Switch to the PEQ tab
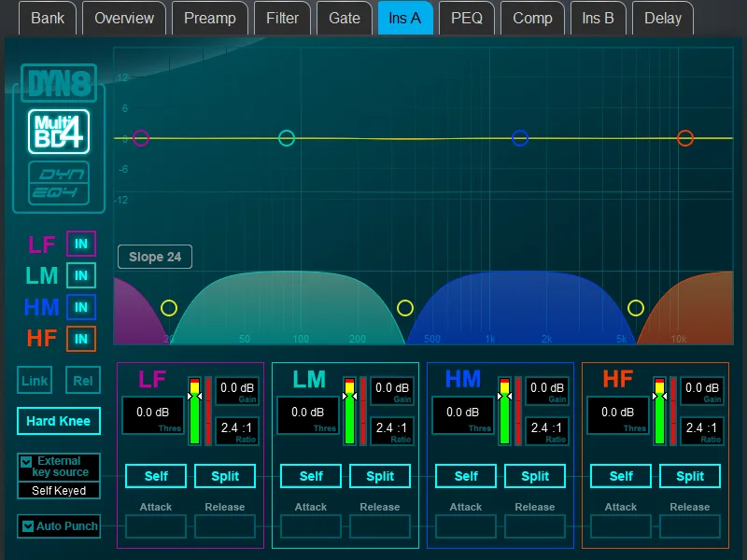The height and width of the screenshot is (560, 747). pyautogui.click(x=466, y=18)
